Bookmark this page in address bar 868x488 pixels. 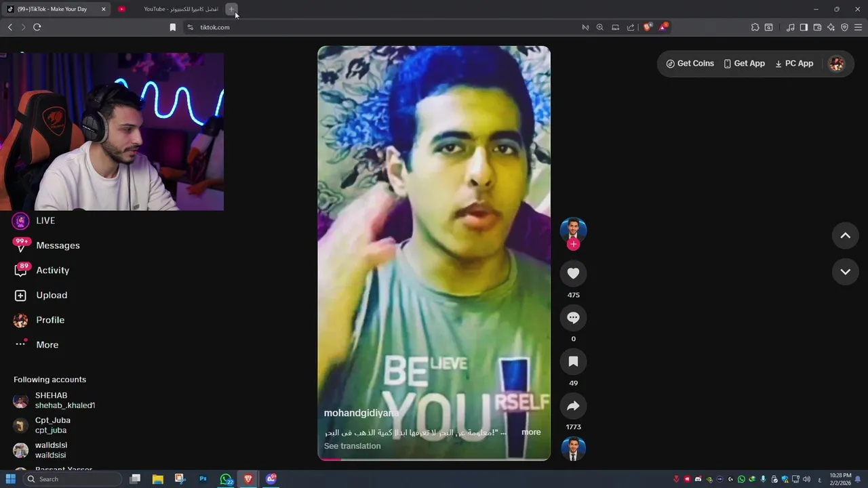point(172,27)
